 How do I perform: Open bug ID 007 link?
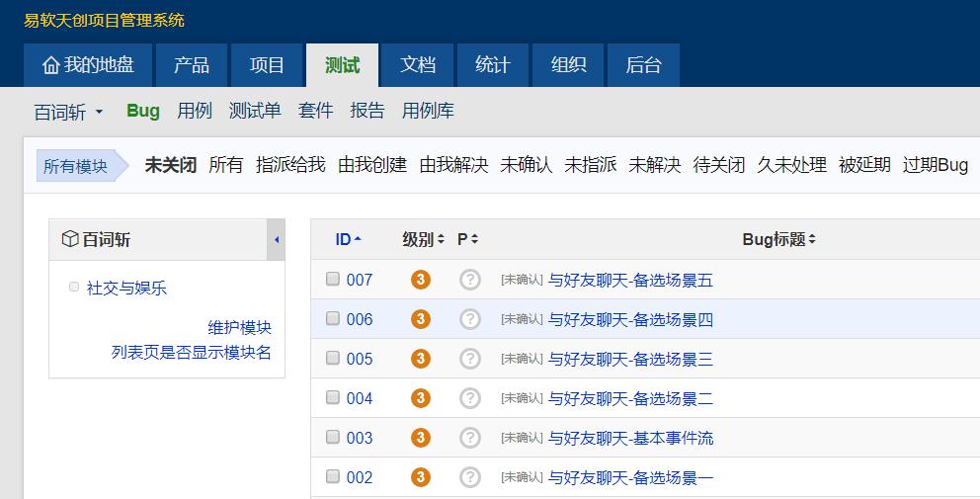[x=360, y=281]
